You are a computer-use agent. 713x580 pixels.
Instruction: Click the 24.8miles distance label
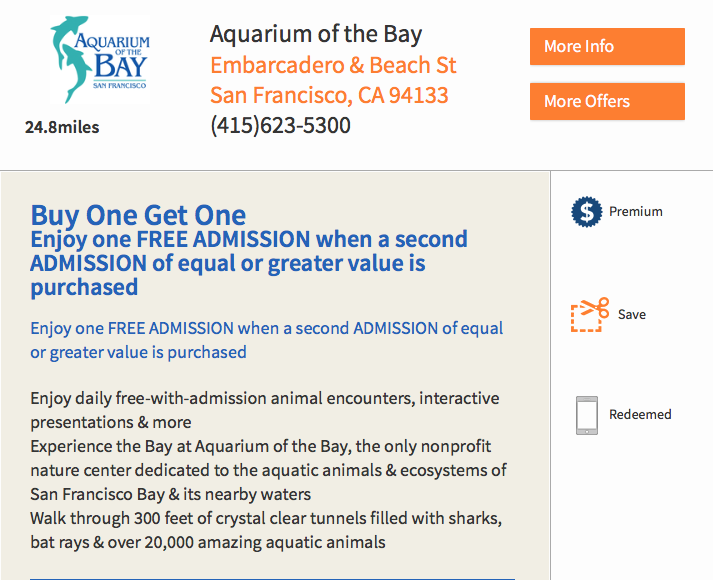62,127
